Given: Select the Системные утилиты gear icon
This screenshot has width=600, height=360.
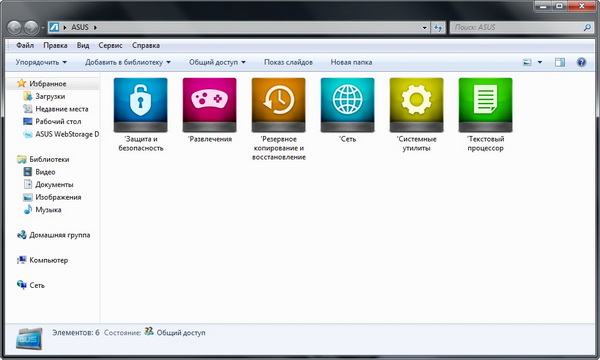Looking at the screenshot, I should [416, 105].
